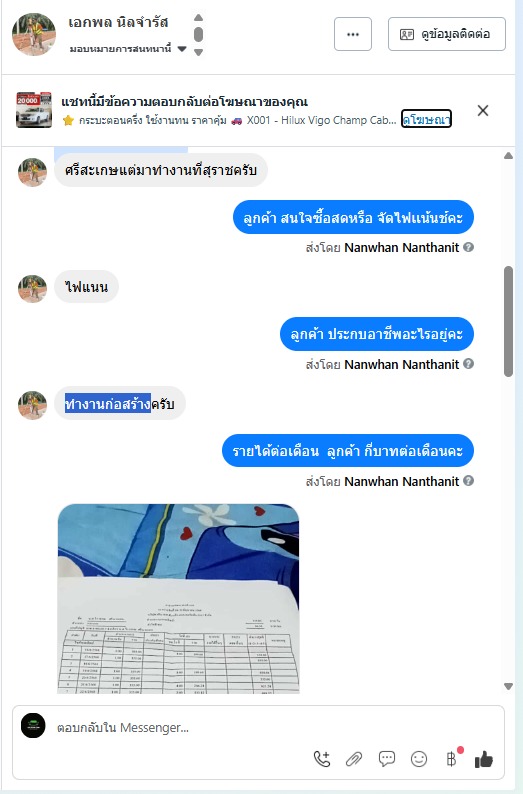The width and height of the screenshot is (523, 794).
Task: Click the phone call icon in reply box
Action: pyautogui.click(x=322, y=759)
